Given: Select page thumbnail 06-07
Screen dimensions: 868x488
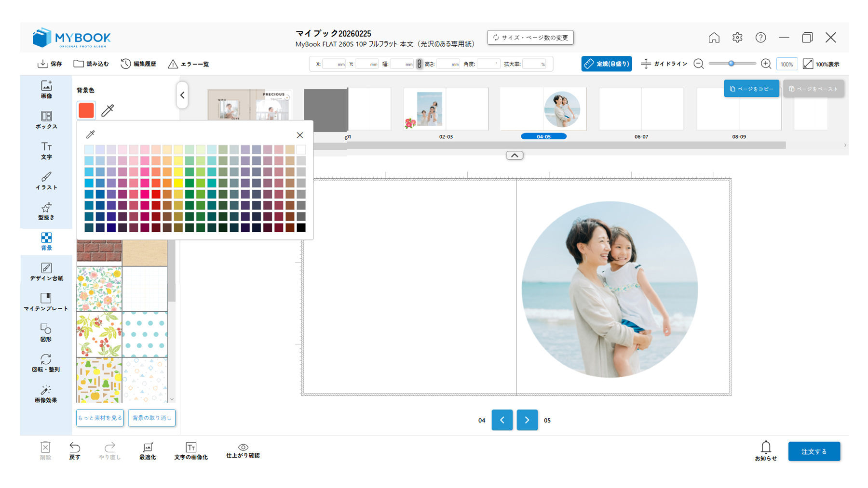Looking at the screenshot, I should [x=641, y=109].
